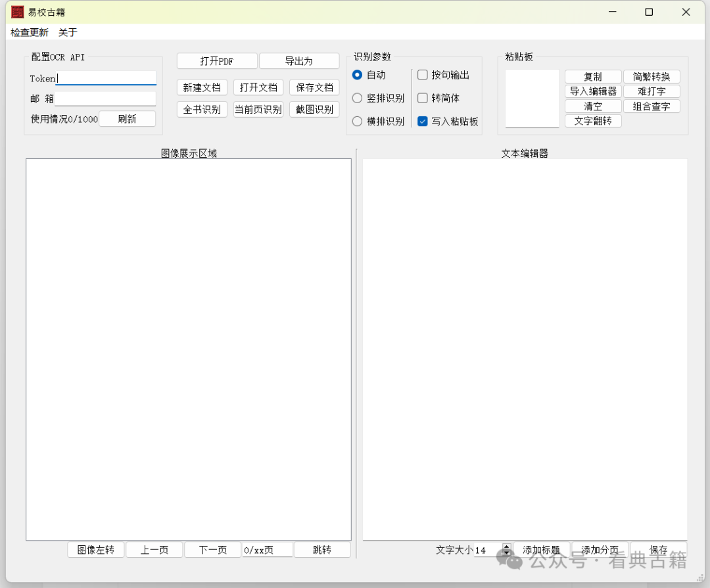Image resolution: width=710 pixels, height=588 pixels.
Task: Click the 导出为 button
Action: click(298, 61)
